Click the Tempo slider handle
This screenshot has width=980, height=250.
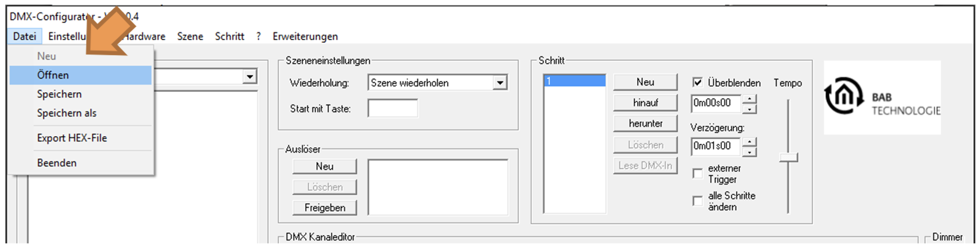tap(788, 157)
